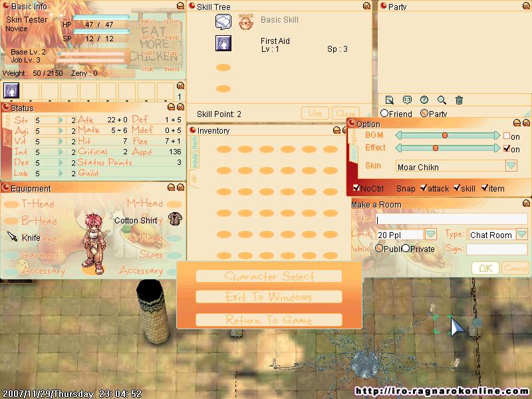
Task: Click hotkey bar page number 1
Action: (x=180, y=96)
